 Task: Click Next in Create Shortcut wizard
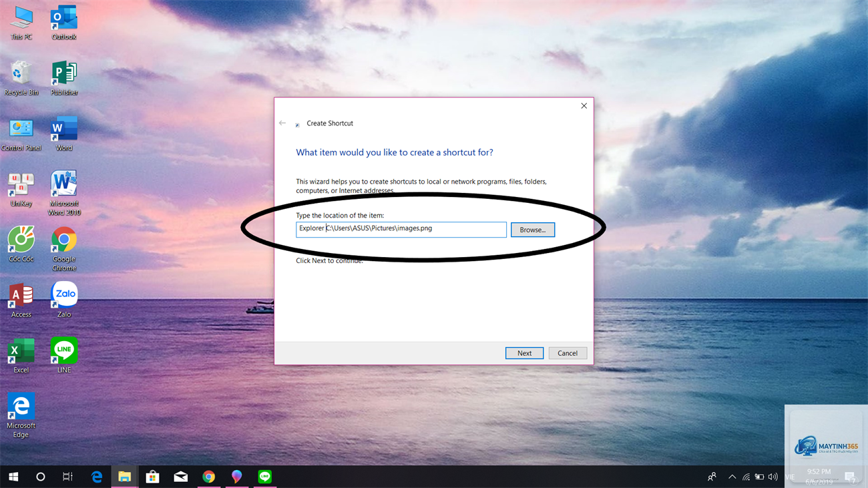(x=525, y=353)
